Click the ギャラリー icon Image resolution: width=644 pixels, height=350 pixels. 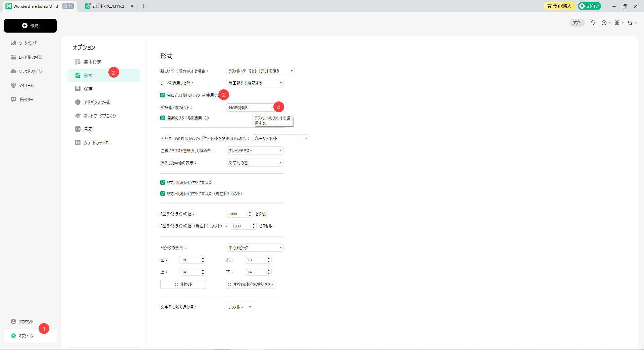(13, 99)
